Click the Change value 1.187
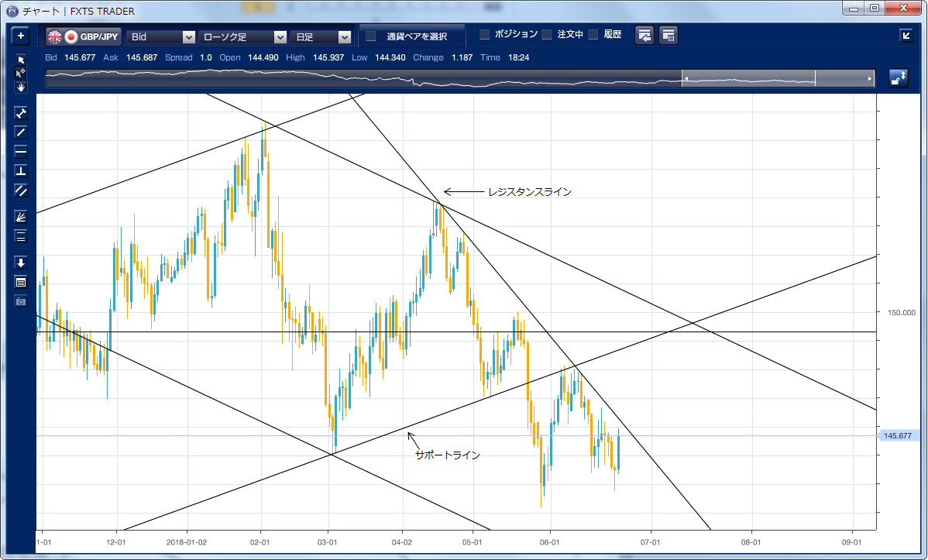 (x=462, y=57)
